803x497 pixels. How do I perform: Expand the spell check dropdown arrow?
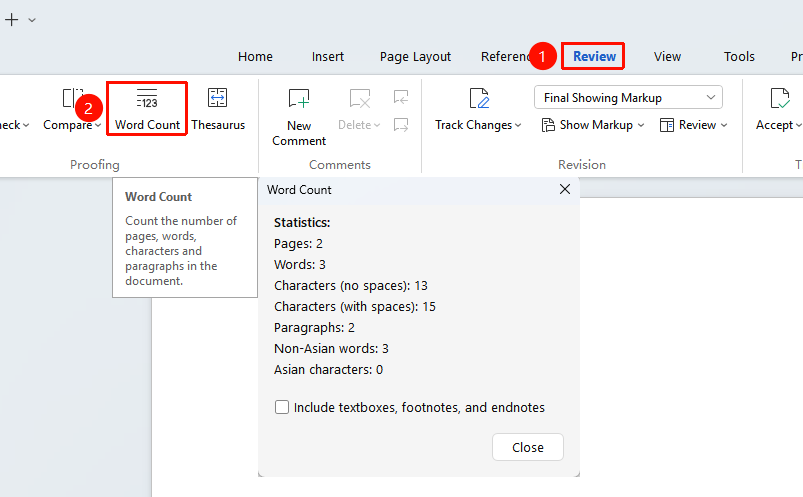[x=26, y=125]
